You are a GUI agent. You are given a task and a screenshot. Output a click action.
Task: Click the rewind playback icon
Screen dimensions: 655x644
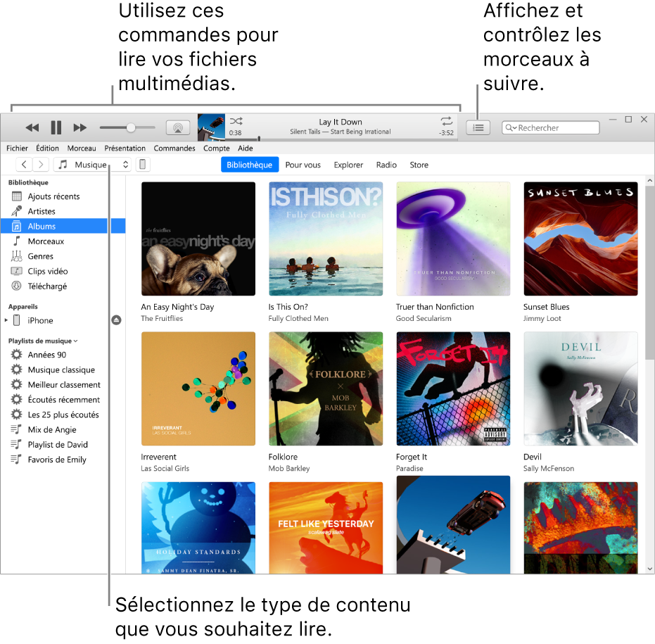click(32, 127)
